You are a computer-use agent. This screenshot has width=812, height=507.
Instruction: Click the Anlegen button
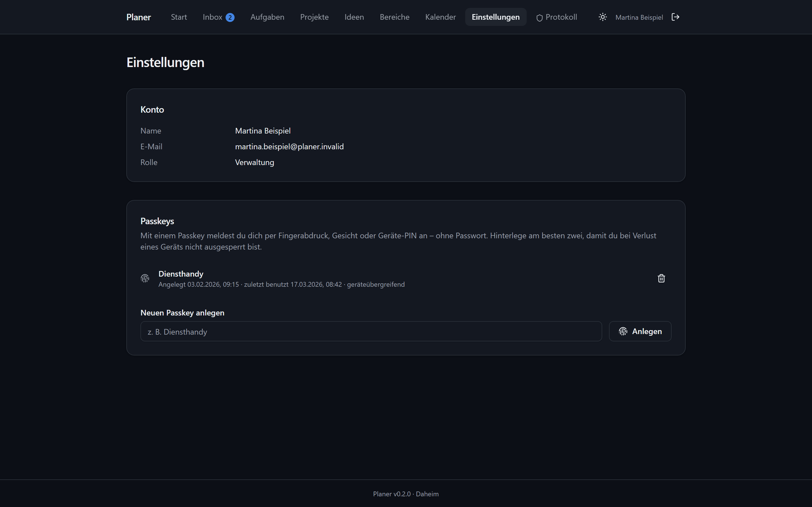coord(640,331)
